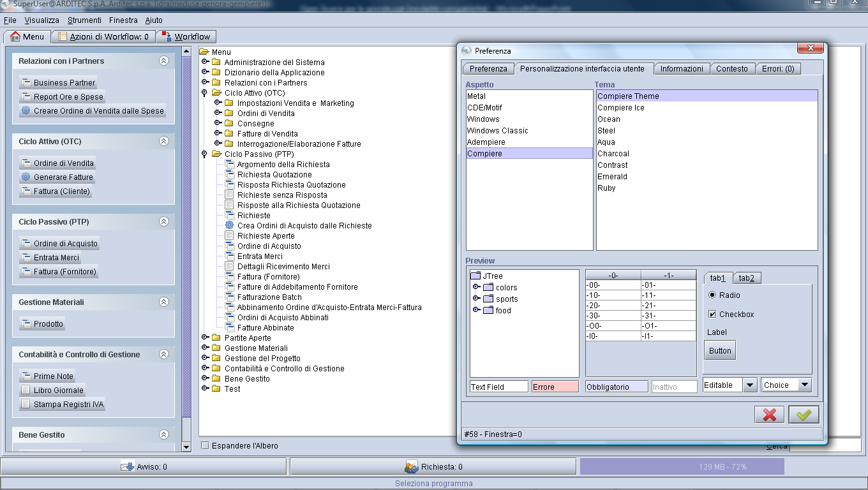Select the Charcoal theme in Tema list
The image size is (868, 490).
pos(707,153)
